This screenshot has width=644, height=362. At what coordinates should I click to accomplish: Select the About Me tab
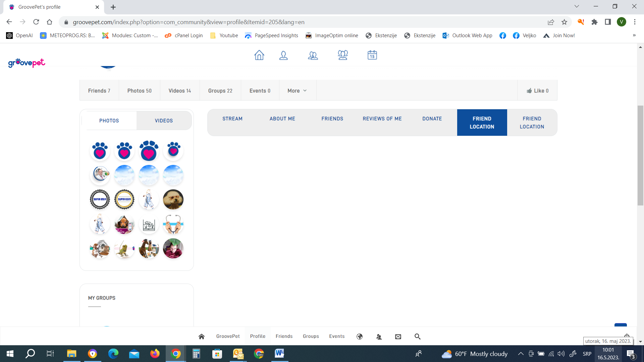tap(282, 119)
